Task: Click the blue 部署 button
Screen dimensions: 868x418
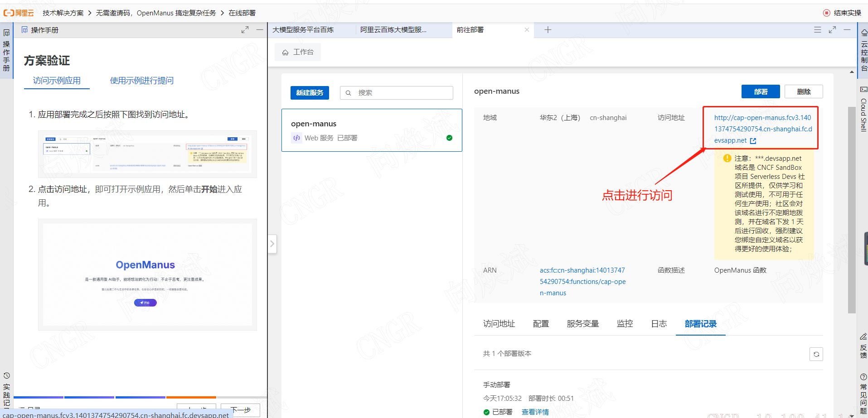Action: click(761, 91)
